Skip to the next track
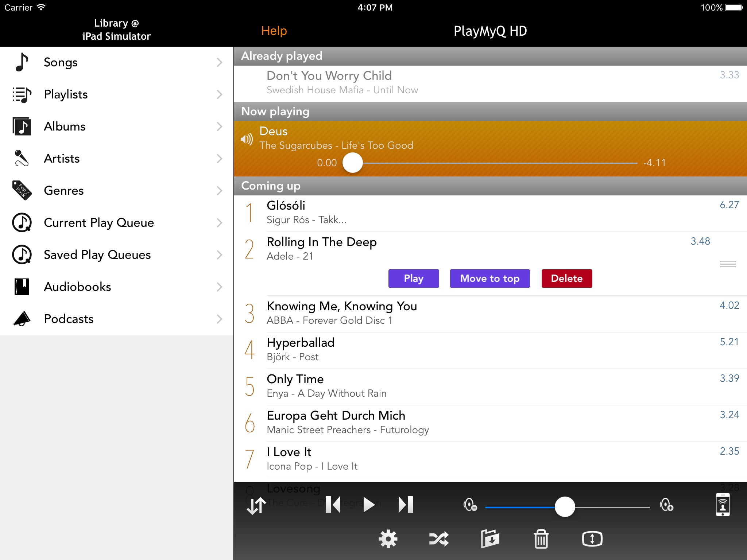Image resolution: width=747 pixels, height=560 pixels. click(406, 505)
